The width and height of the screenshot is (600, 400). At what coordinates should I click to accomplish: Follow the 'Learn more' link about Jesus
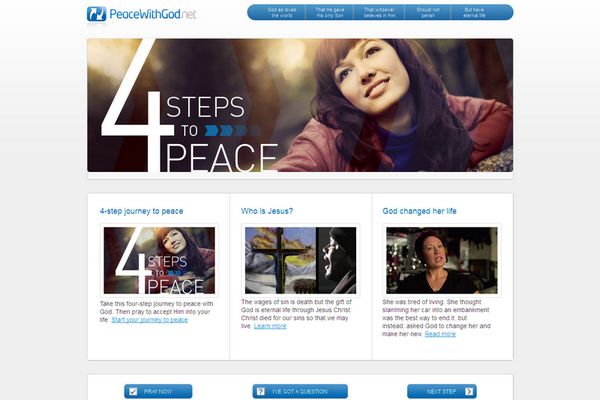point(270,326)
